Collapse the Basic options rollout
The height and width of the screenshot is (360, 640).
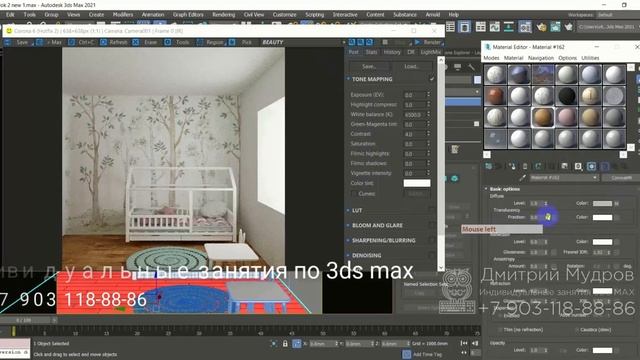(486, 189)
